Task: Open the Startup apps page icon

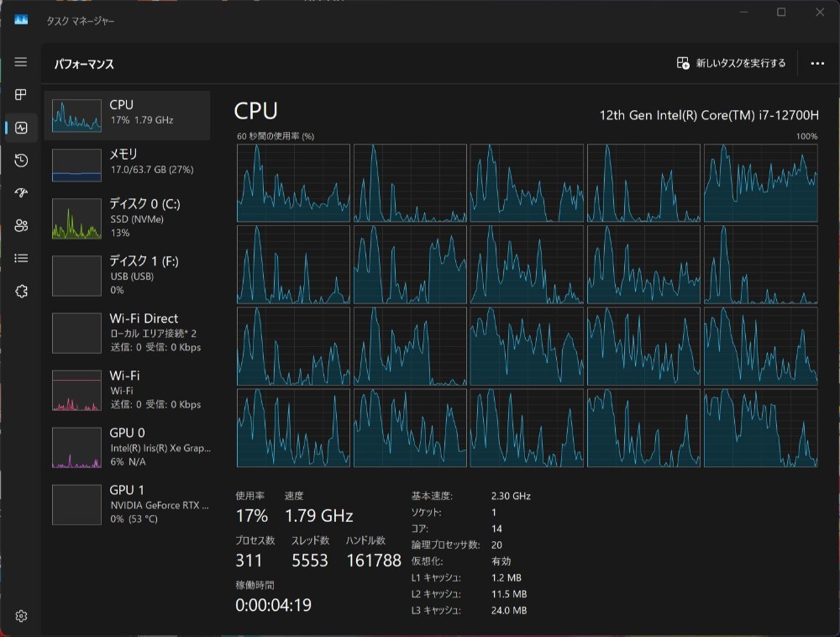Action: (21, 193)
